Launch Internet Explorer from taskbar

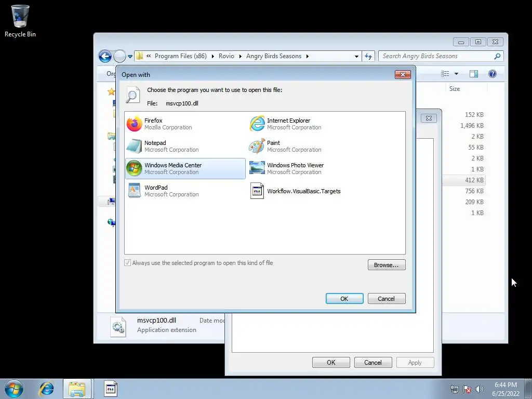click(46, 389)
